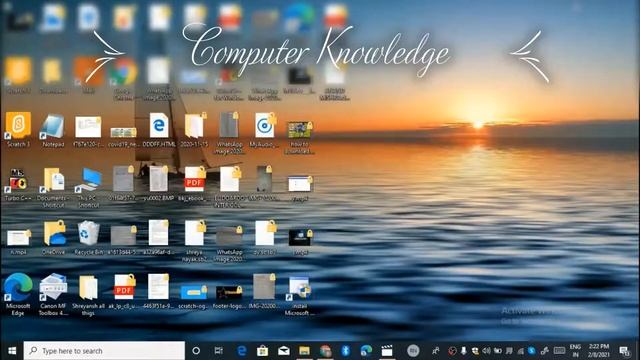Click the microphone icon in system tray
Screen dimensions: 640x360
tap(464, 351)
